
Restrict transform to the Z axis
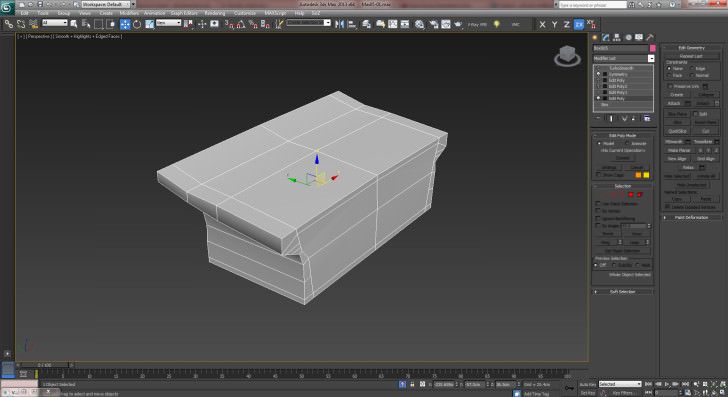[566, 24]
